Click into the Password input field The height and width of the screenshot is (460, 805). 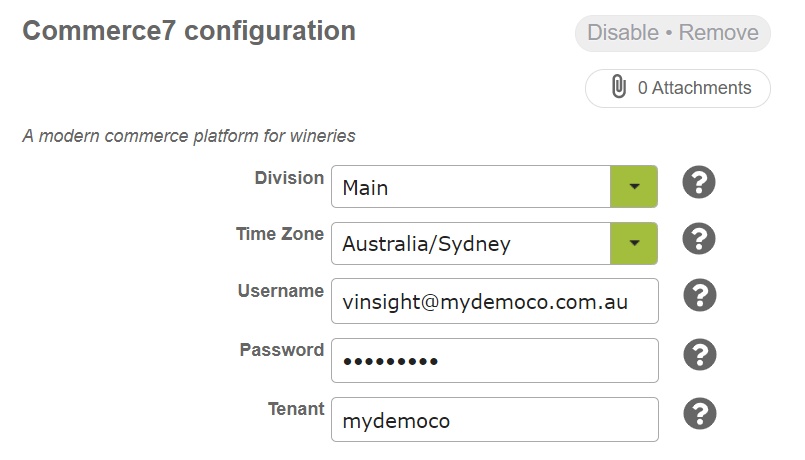coord(495,360)
